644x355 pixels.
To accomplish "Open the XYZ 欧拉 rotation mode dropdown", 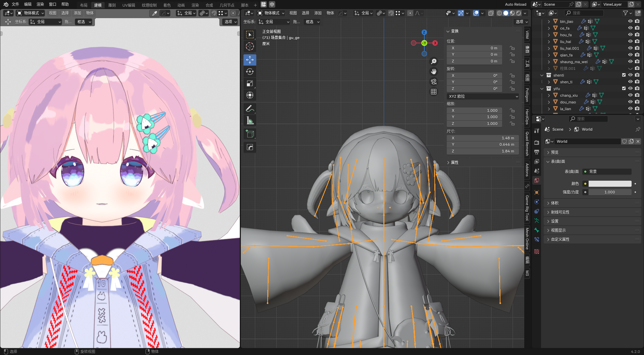I will [483, 96].
